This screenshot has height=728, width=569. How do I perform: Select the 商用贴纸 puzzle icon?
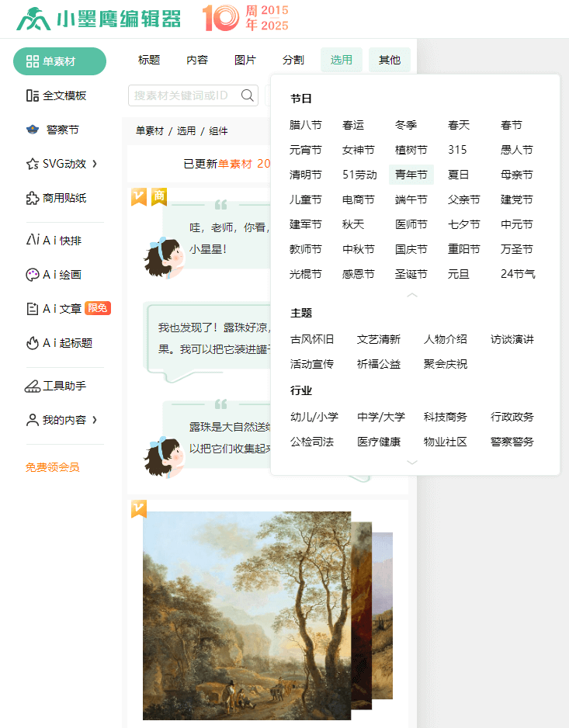[x=33, y=198]
